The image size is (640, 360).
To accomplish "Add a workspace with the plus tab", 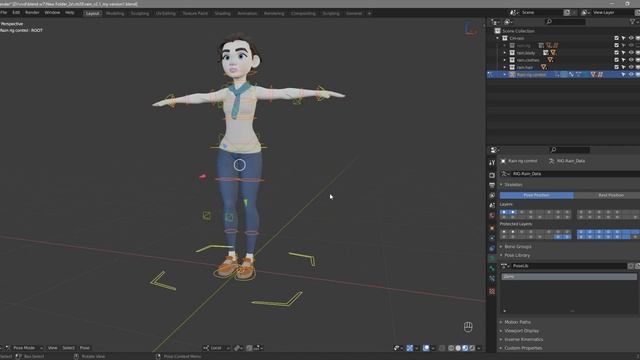I will click(x=369, y=13).
